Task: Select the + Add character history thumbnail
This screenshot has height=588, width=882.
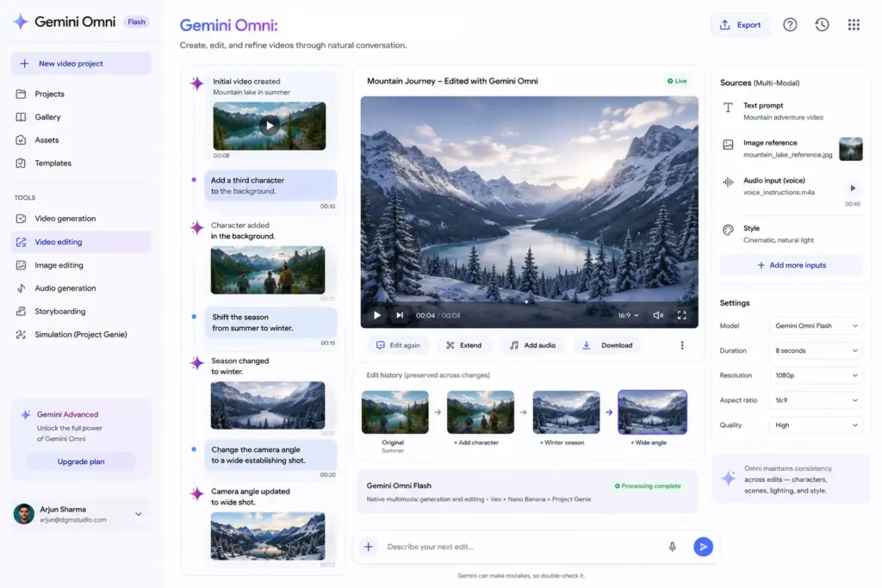Action: 481,412
